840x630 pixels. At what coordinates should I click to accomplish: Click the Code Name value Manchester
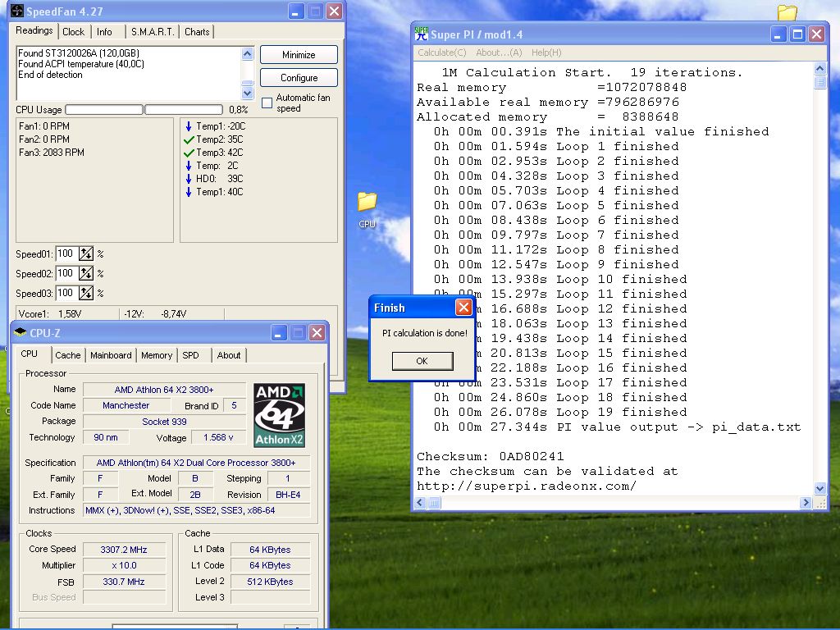(x=126, y=405)
